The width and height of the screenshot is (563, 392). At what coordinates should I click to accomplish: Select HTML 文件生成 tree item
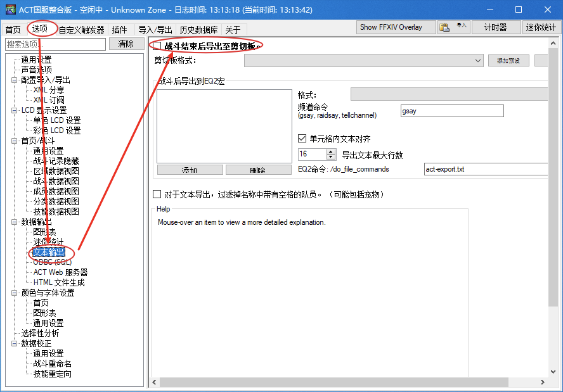coord(59,282)
